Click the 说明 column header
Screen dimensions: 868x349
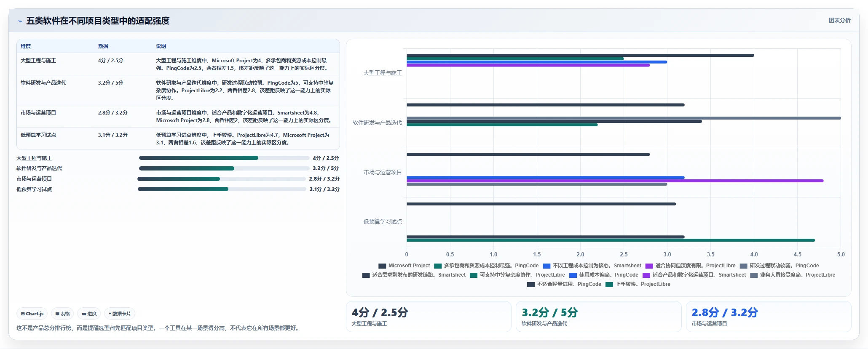point(161,46)
